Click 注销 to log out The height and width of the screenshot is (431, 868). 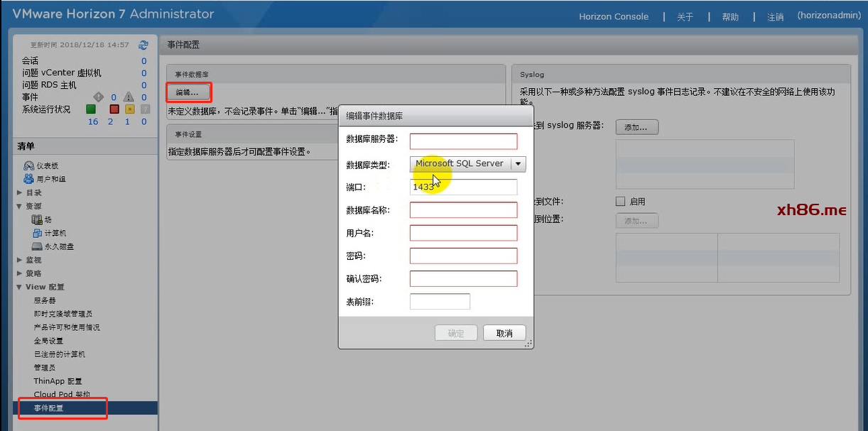(775, 17)
